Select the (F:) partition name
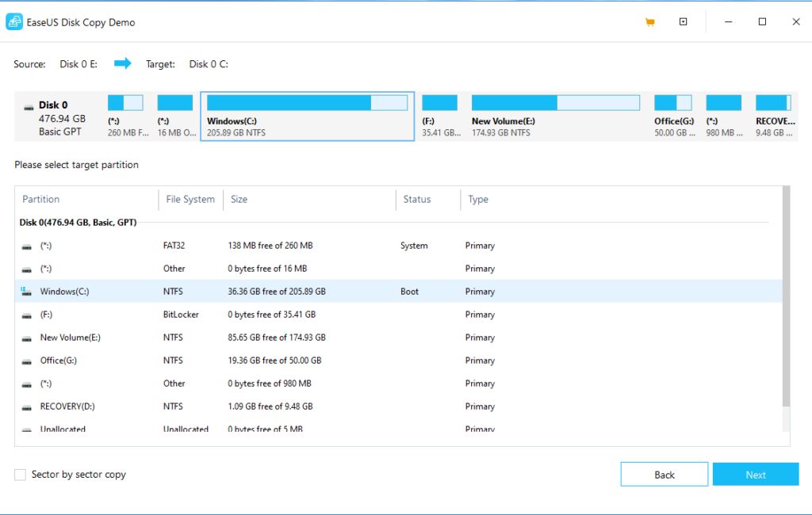 click(46, 315)
